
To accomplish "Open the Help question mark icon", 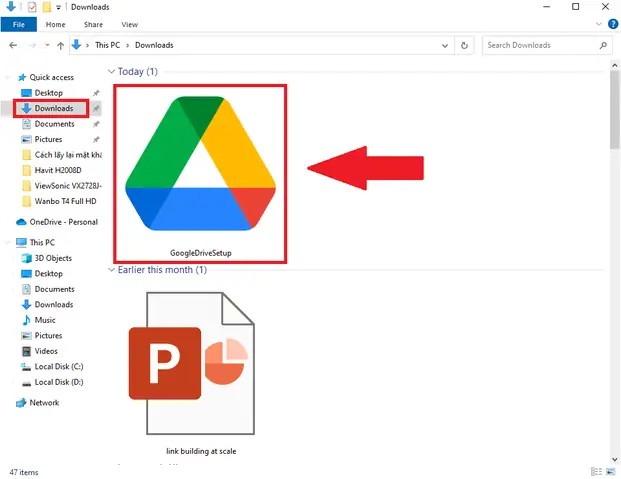I will [x=613, y=24].
